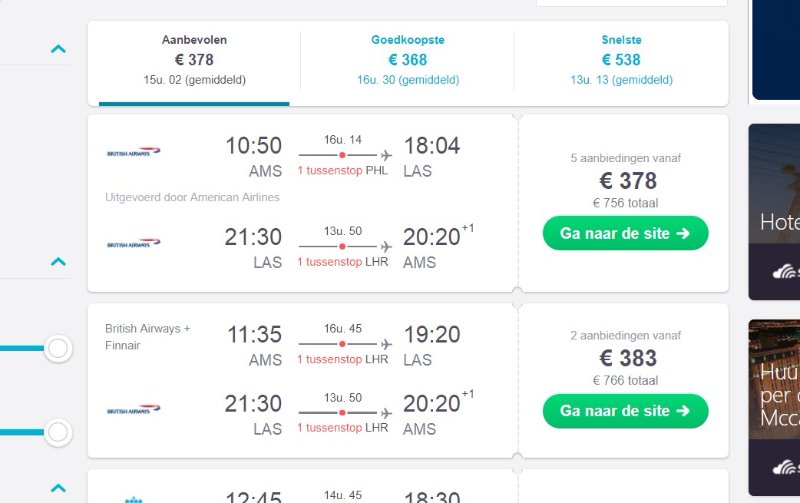The width and height of the screenshot is (800, 503).
Task: Click the plane icon on the 16u. 45 route line
Action: click(386, 344)
